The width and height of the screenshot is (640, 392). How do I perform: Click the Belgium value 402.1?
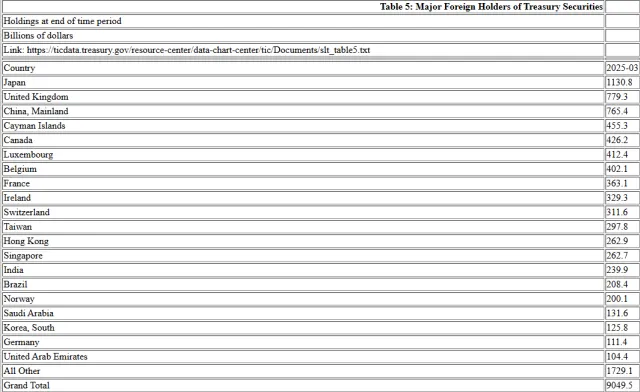(617, 169)
